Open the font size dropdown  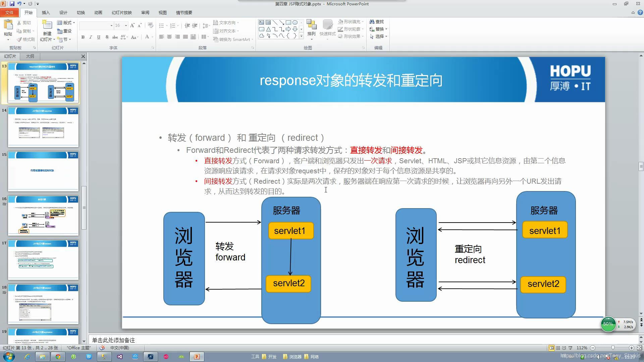[x=126, y=25]
